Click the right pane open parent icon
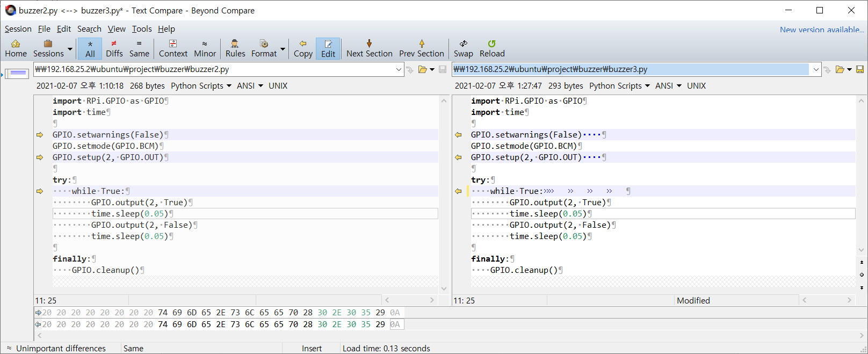868x354 pixels. coord(827,69)
